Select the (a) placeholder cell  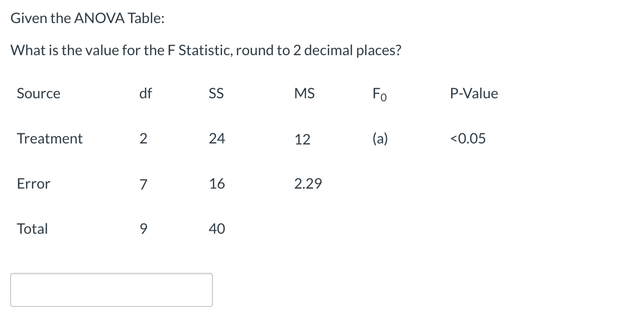[x=380, y=138]
